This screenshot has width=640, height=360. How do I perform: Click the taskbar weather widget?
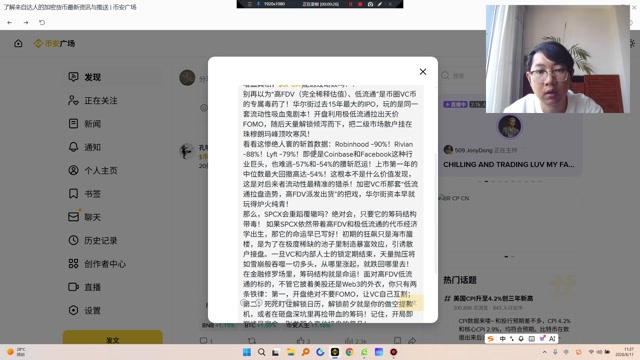click(x=16, y=352)
